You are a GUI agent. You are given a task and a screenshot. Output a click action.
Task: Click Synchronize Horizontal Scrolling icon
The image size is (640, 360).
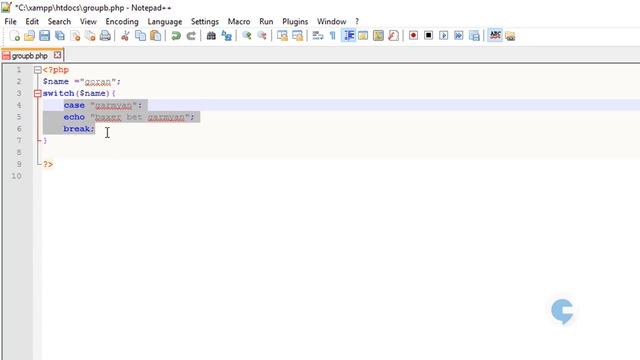tap(298, 36)
